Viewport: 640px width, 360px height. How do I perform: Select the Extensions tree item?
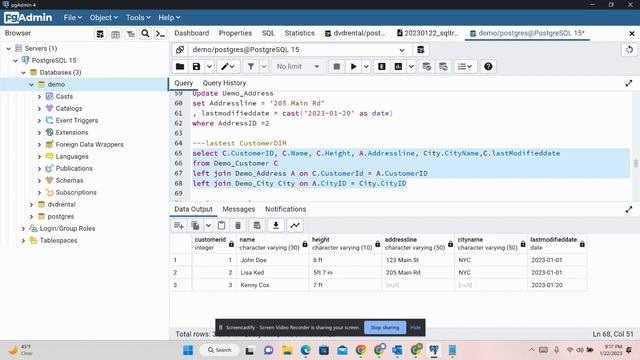(72, 132)
